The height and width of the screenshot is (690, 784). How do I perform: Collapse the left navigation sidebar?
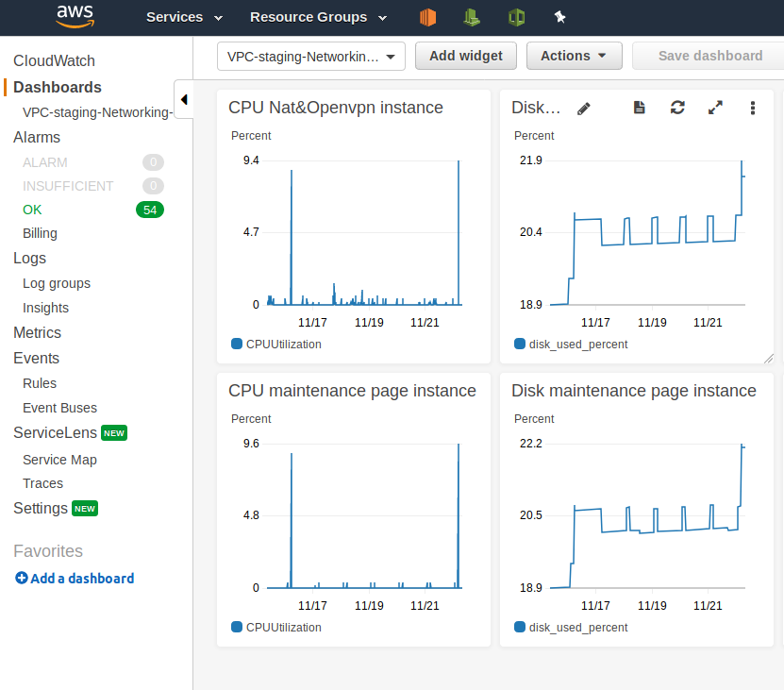(x=184, y=99)
